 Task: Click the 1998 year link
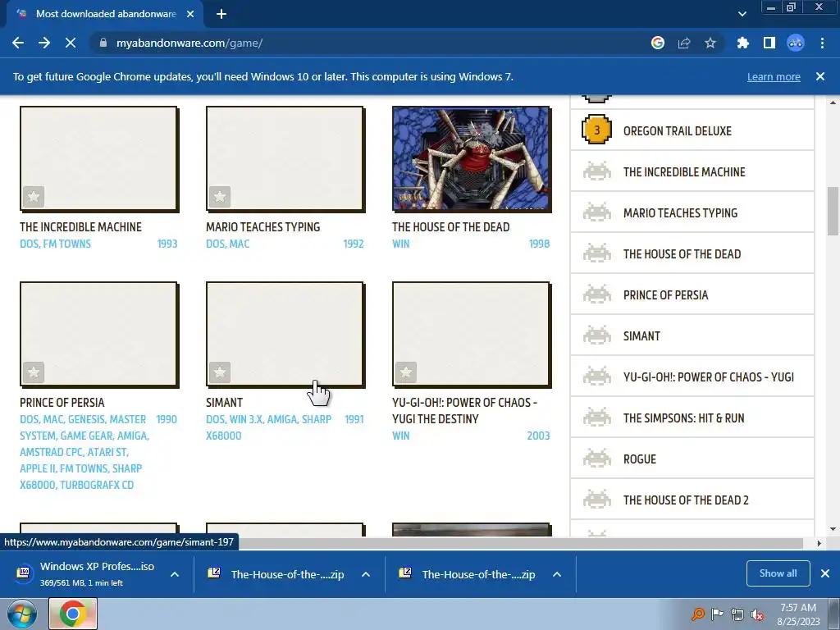click(539, 244)
